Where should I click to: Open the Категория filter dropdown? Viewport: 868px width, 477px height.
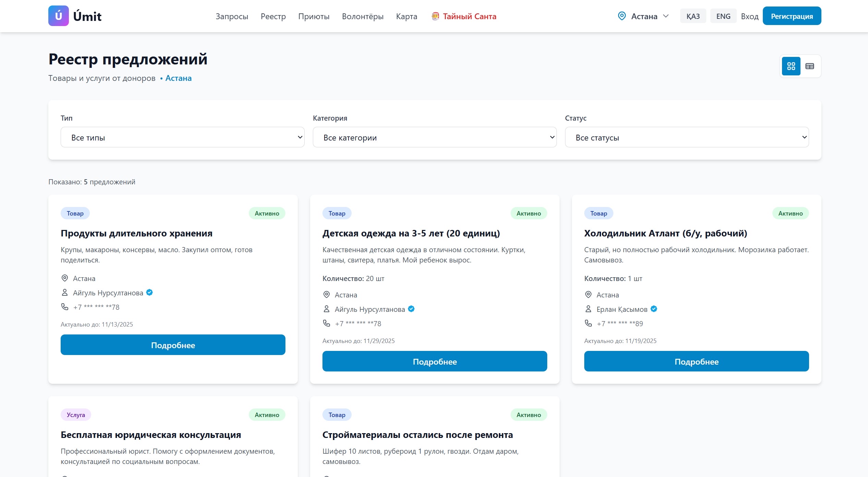(x=435, y=137)
